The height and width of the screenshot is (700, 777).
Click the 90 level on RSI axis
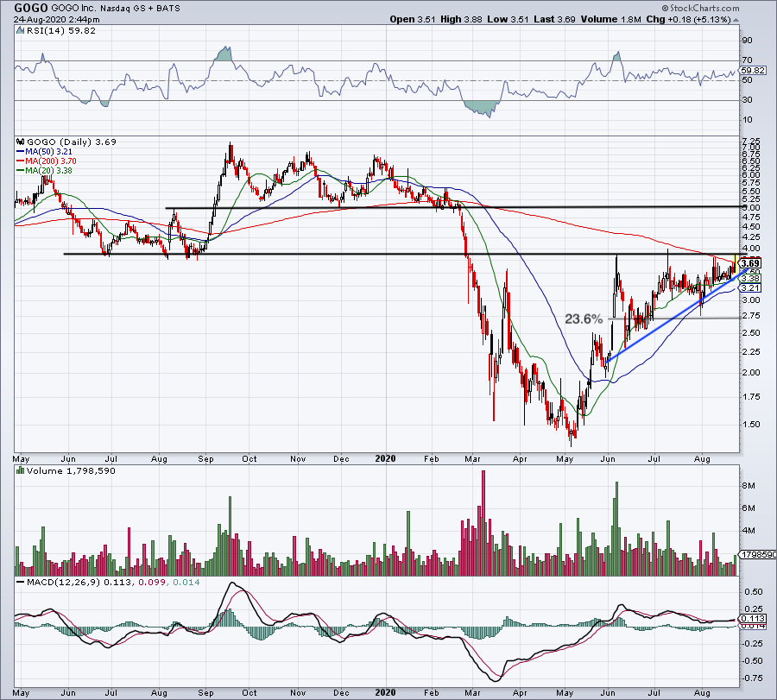747,41
